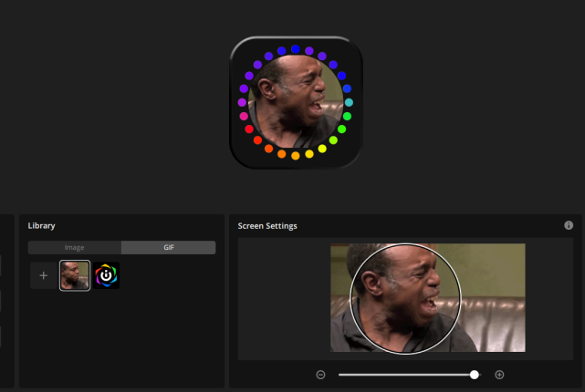Add a new GIF to the Library
The height and width of the screenshot is (392, 585).
(43, 275)
